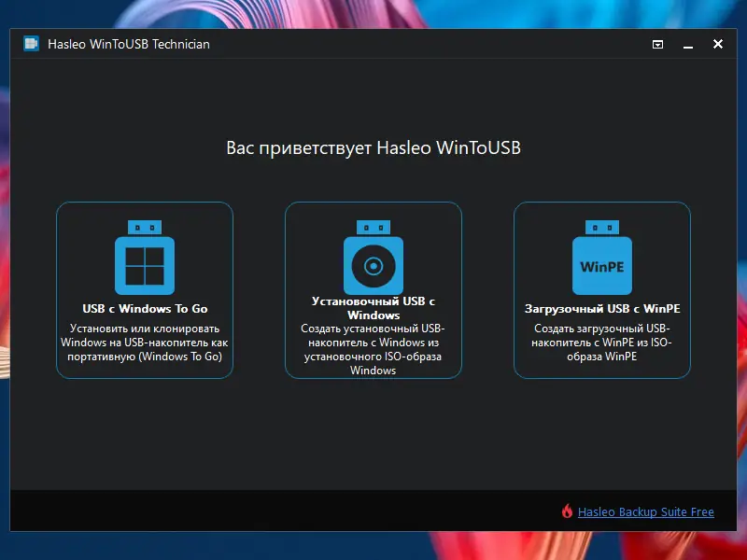
Task: Click the Hasleo WinToUSB app logo in title bar
Action: (x=32, y=44)
